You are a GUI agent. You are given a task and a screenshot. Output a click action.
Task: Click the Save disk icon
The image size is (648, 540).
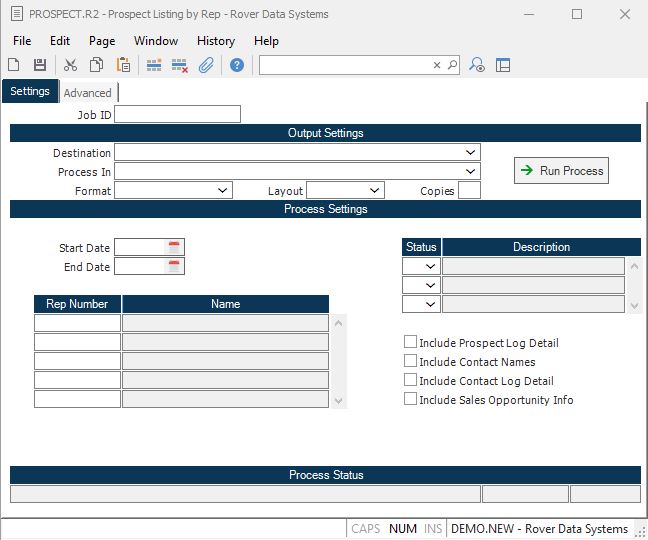click(40, 65)
